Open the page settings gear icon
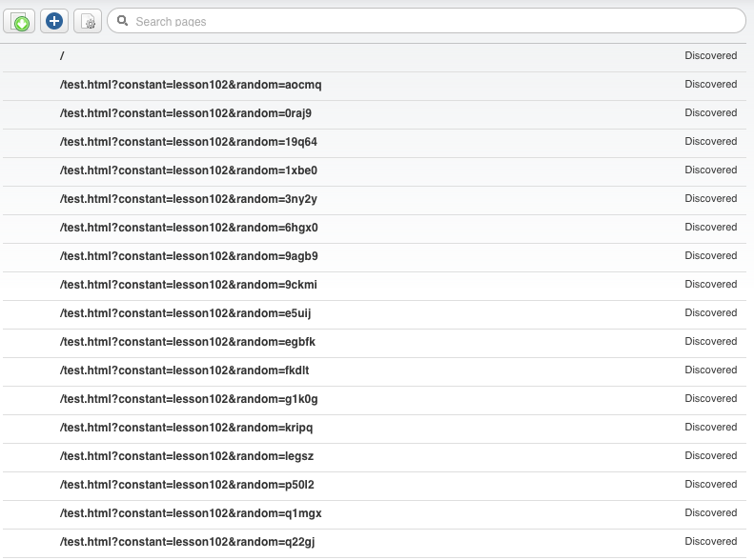The height and width of the screenshot is (560, 754). point(88,22)
